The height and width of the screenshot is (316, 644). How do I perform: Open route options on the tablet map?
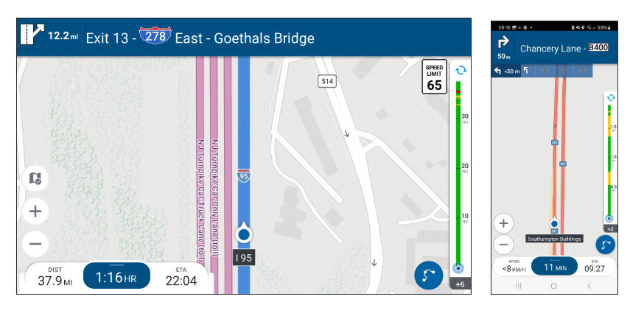pos(429,276)
